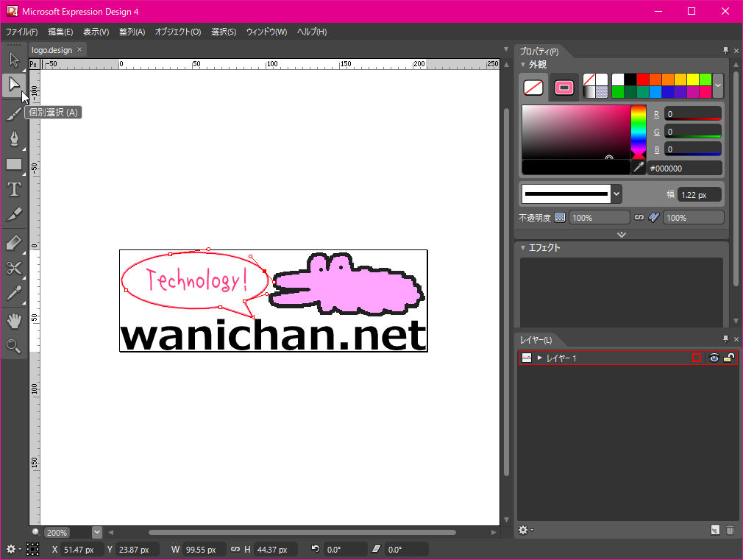Screen dimensions: 743x560
Task: Pick the yellow swatch
Action: [x=693, y=79]
